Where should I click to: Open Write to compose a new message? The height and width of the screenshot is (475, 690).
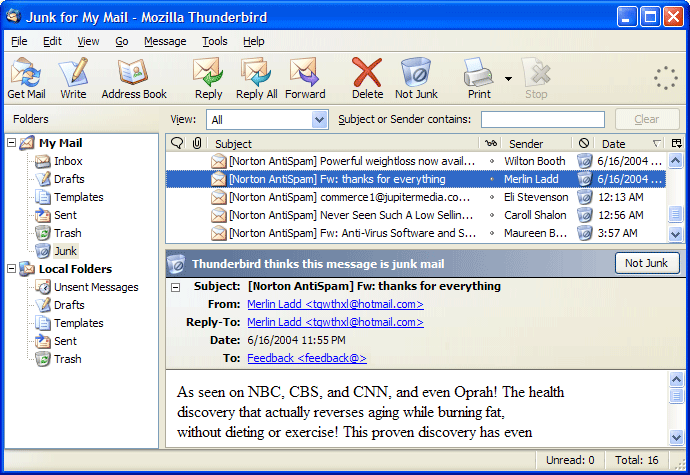pos(73,78)
